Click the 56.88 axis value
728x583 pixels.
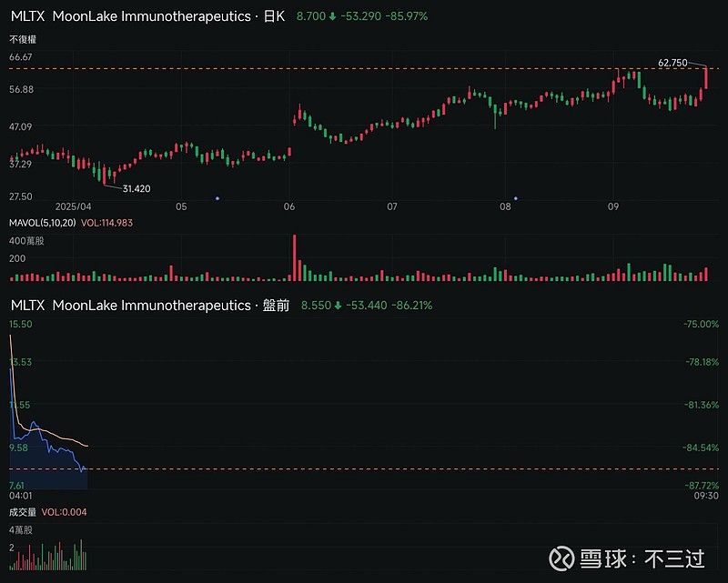(21, 89)
